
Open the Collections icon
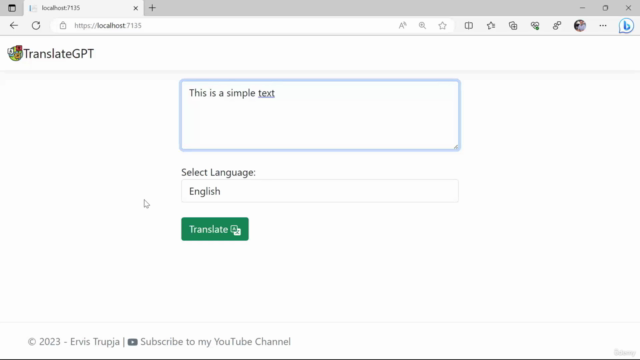(x=513, y=25)
